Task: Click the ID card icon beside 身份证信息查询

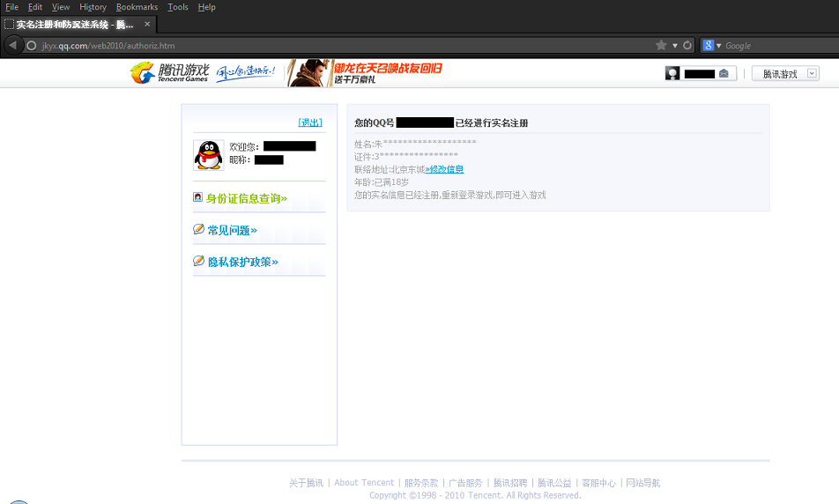Action: click(198, 197)
